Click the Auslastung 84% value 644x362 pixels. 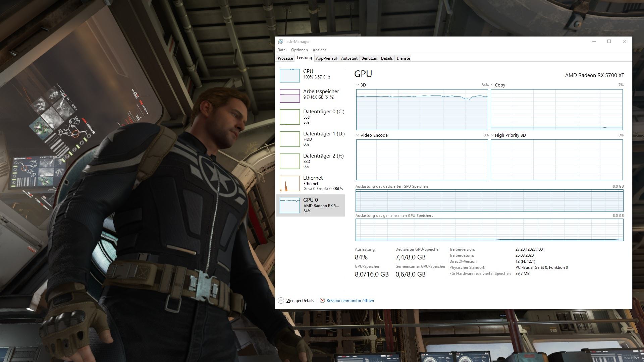point(361,257)
